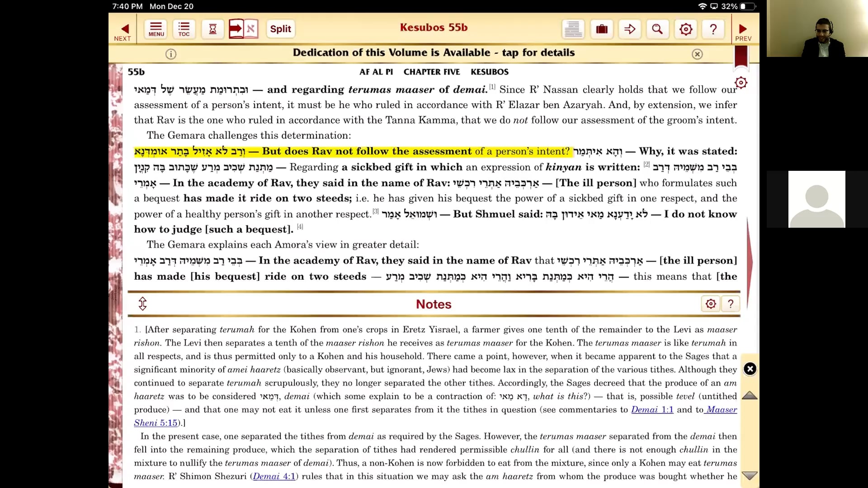Toggle the English-Hebrew language switch
The width and height of the screenshot is (868, 488).
pyautogui.click(x=243, y=29)
